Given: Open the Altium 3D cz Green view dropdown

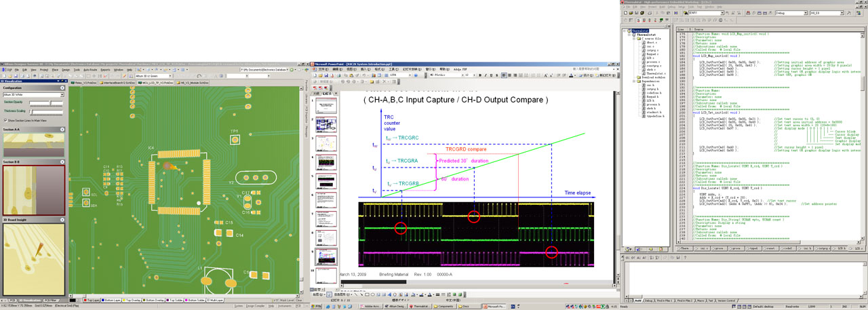Looking at the screenshot, I should click(x=170, y=76).
